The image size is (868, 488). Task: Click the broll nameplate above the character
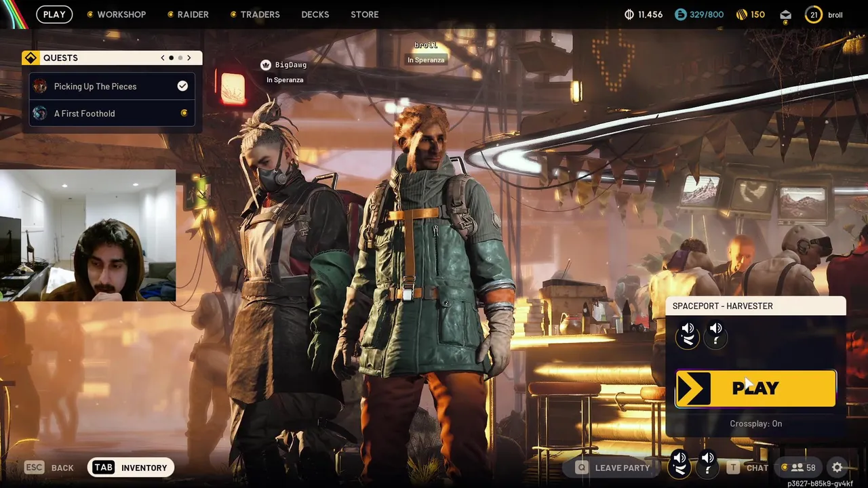point(426,45)
